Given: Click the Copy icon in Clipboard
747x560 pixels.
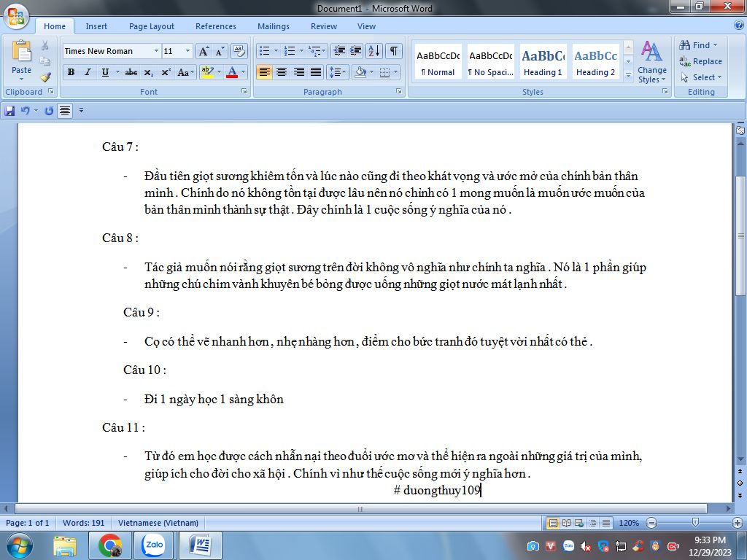Looking at the screenshot, I should tap(44, 61).
